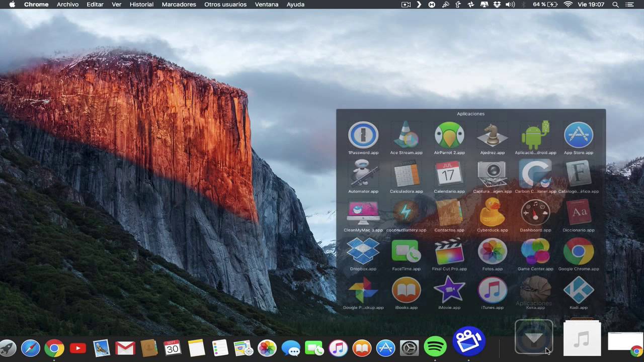Launch Ace Stream.app from the stack
644x362 pixels.
(x=406, y=135)
